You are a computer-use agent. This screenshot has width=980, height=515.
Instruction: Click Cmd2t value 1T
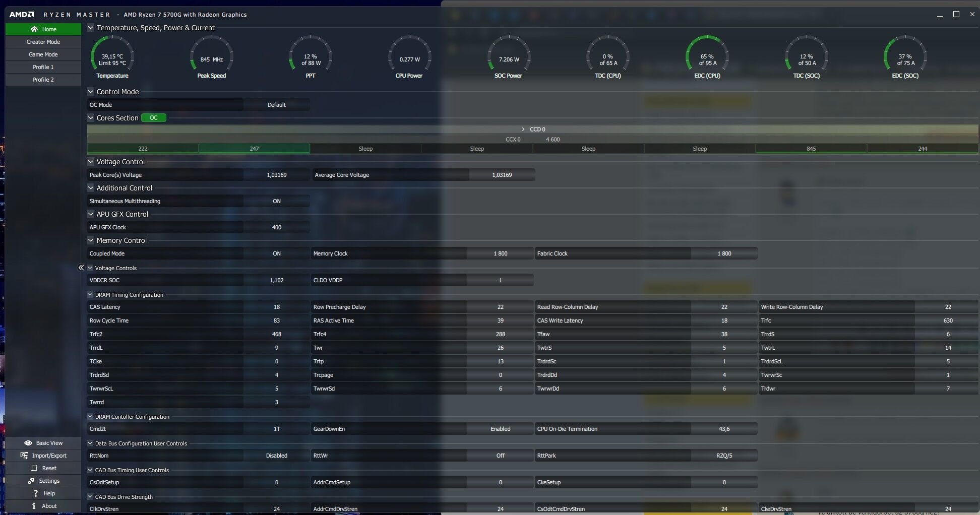click(277, 429)
